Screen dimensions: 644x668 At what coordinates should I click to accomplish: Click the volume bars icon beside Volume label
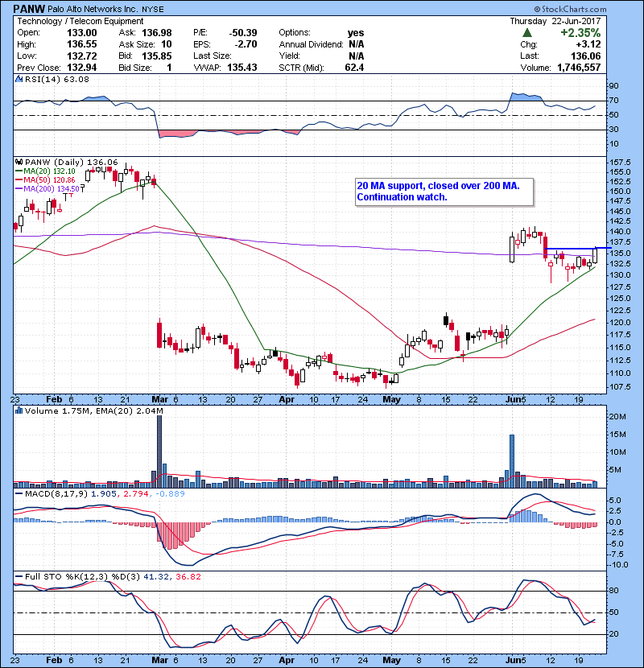tap(19, 410)
